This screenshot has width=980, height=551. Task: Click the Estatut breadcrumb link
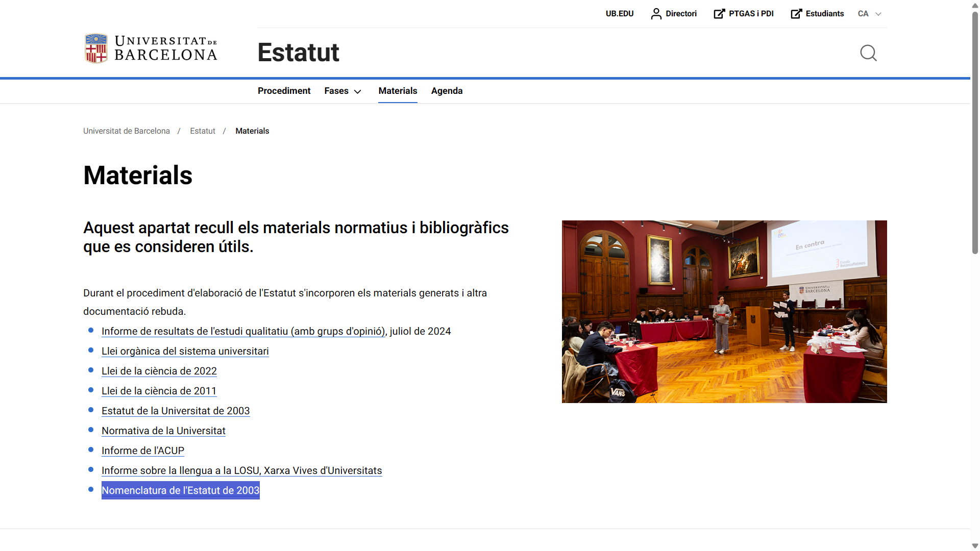tap(202, 131)
